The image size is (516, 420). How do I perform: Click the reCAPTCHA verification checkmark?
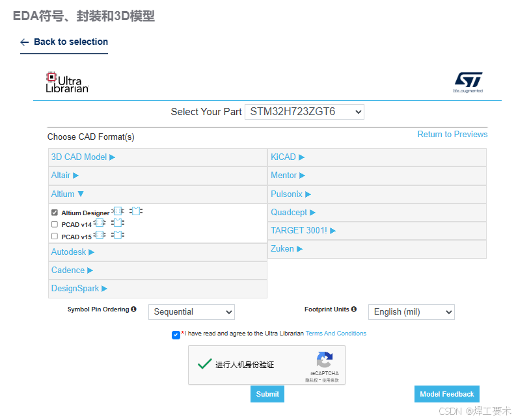coord(204,364)
